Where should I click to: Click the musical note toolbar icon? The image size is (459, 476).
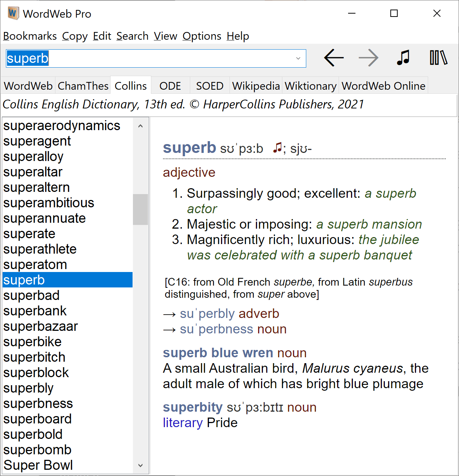coord(403,58)
